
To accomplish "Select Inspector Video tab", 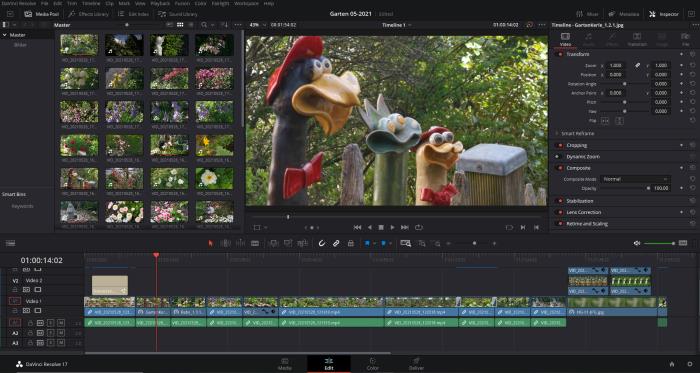I will [565, 39].
